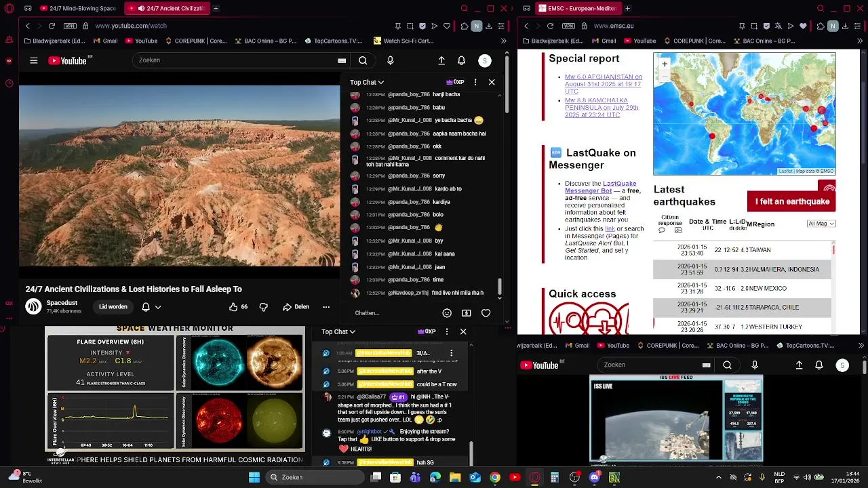Open the on-screen keyboard icon in left YouTube search box
868x488 pixels.
click(342, 60)
